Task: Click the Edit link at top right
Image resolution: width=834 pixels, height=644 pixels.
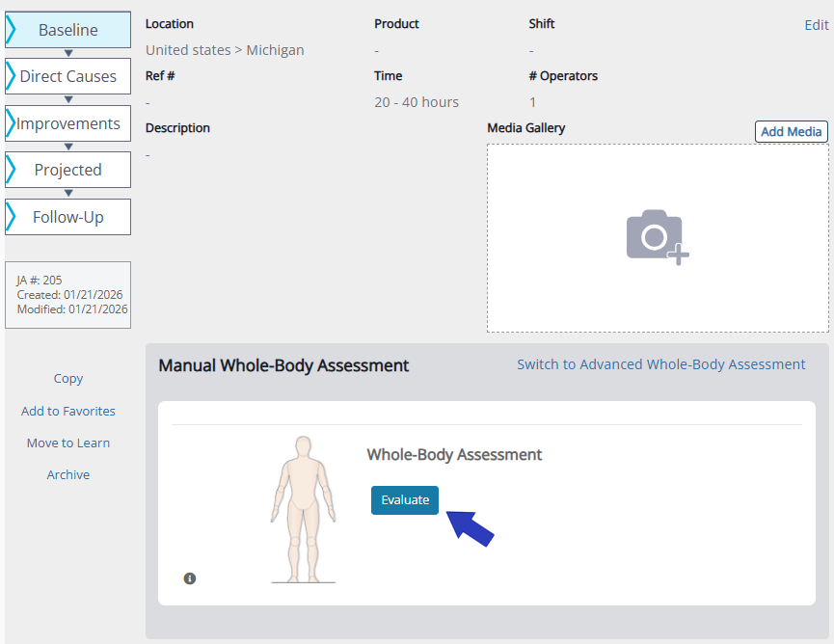Action: (x=816, y=25)
